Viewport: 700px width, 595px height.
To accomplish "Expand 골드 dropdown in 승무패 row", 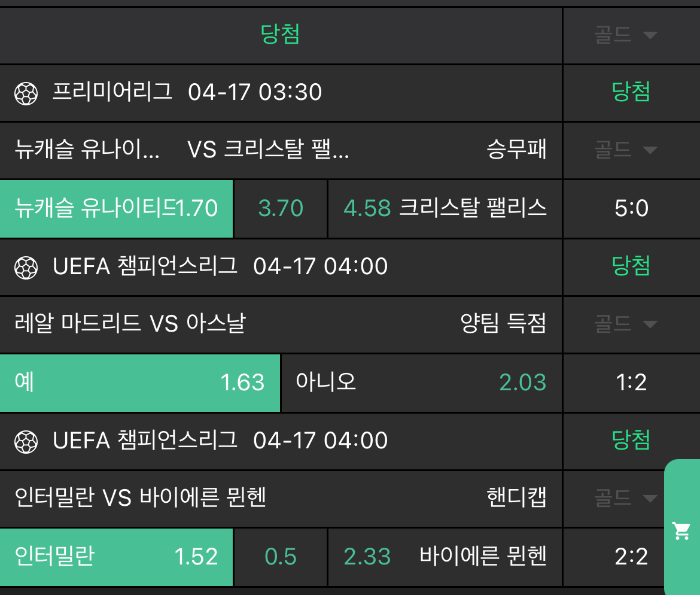I will point(626,150).
